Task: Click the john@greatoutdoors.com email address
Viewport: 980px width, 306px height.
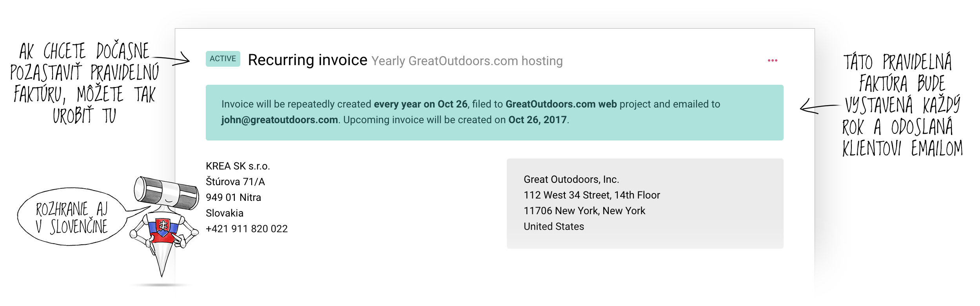Action: (279, 120)
